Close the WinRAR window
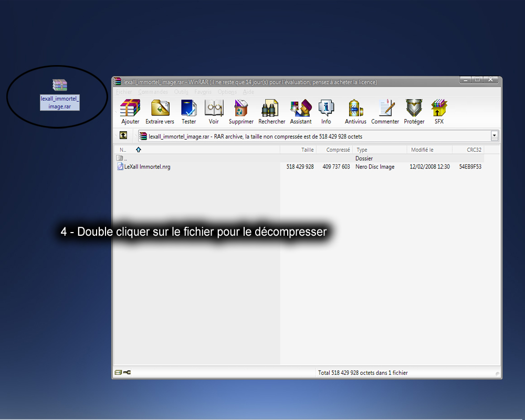Image resolution: width=525 pixels, height=420 pixels. click(490, 80)
